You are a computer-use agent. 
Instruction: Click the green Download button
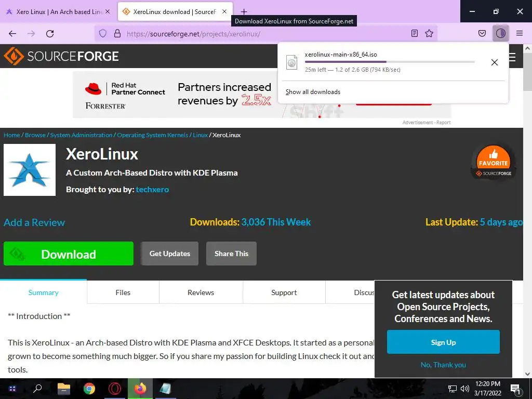(x=69, y=254)
